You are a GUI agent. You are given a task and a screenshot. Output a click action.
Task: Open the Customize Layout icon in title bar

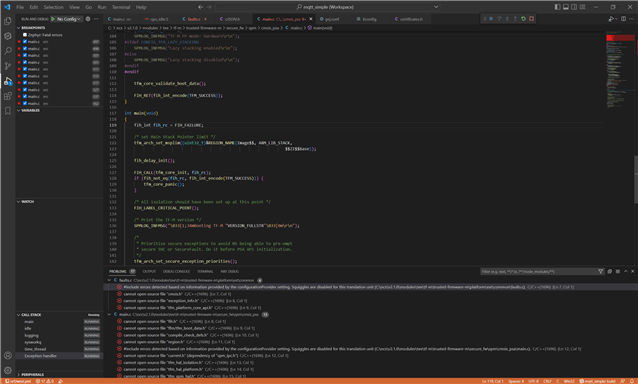tap(582, 7)
